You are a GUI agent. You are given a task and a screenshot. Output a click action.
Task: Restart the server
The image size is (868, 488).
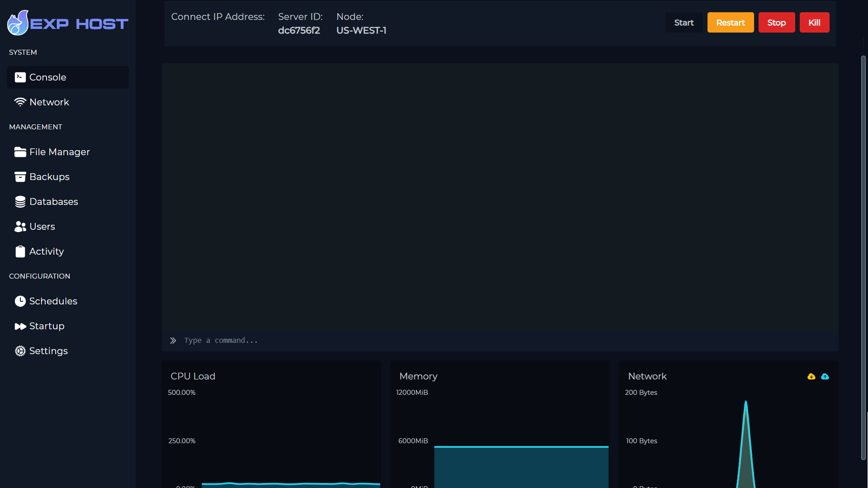[730, 22]
